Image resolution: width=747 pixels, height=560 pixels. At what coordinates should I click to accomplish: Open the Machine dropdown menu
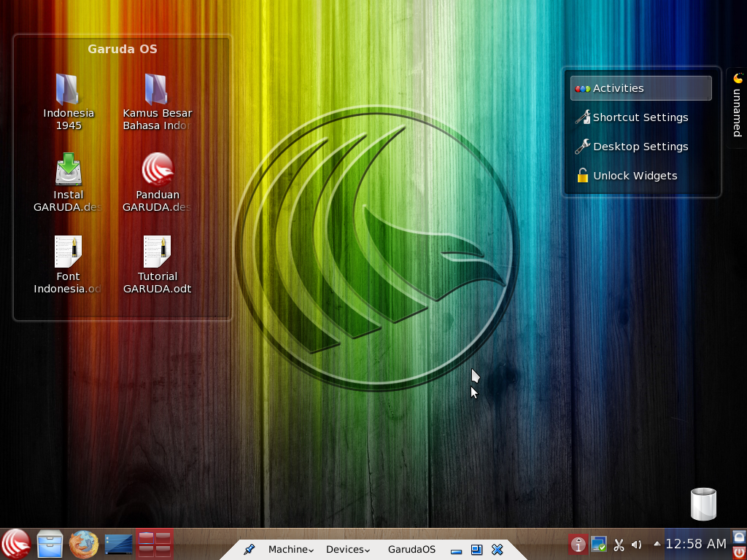290,549
